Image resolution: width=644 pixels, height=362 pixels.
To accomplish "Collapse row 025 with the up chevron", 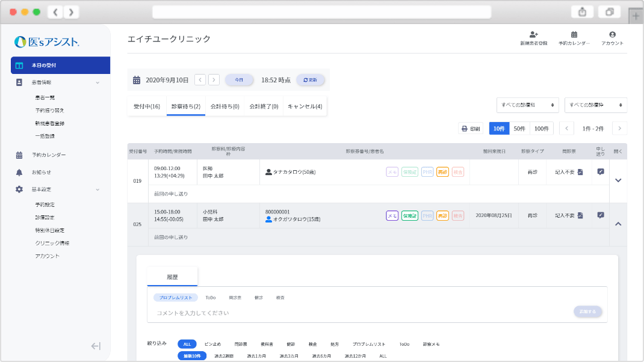I will (x=618, y=224).
